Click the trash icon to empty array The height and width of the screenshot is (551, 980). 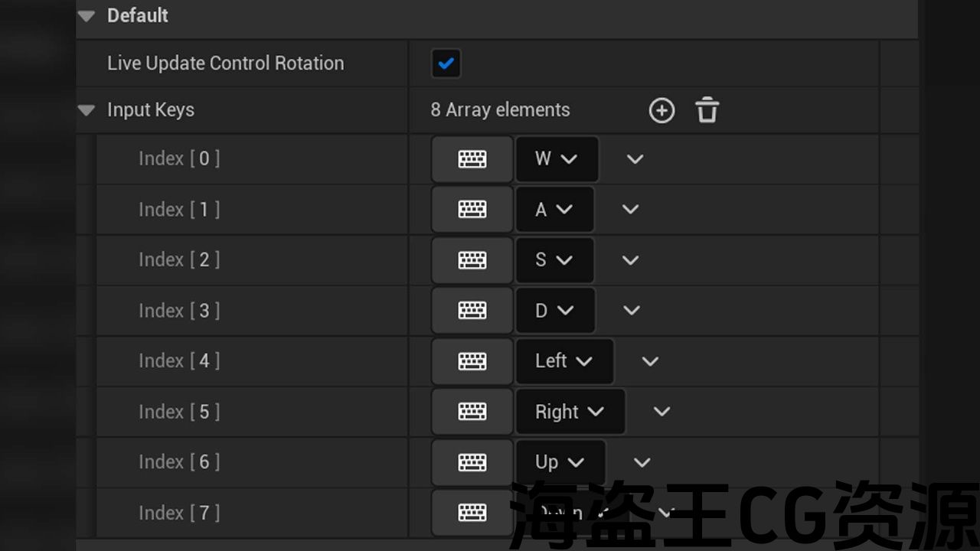click(707, 110)
